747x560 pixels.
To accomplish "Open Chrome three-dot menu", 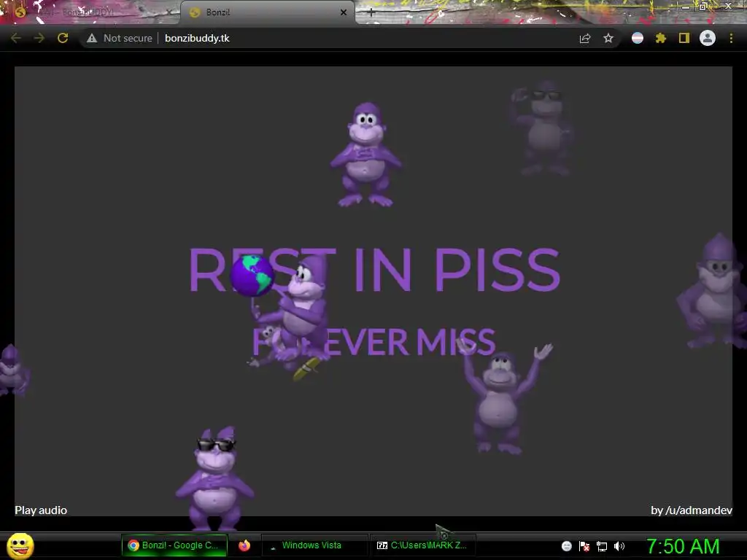I will pos(731,38).
